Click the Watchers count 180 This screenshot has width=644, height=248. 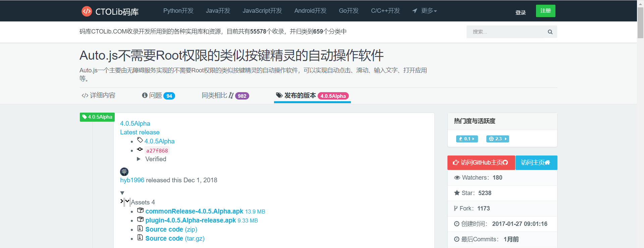pyautogui.click(x=497, y=178)
